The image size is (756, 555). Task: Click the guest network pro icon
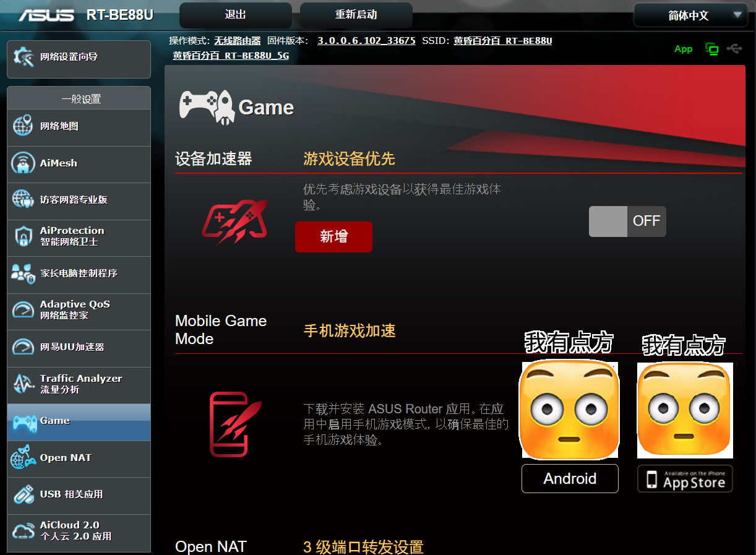pyautogui.click(x=23, y=199)
